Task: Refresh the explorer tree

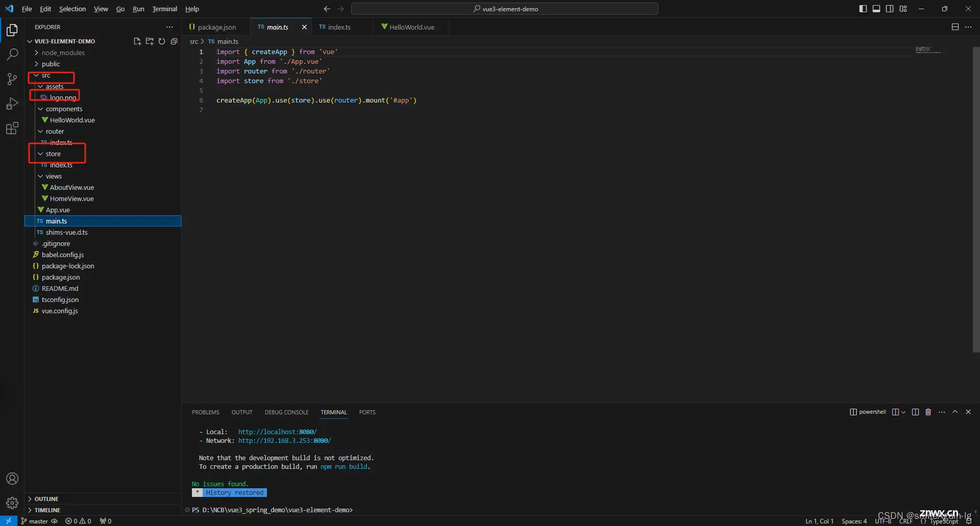Action: coord(162,41)
